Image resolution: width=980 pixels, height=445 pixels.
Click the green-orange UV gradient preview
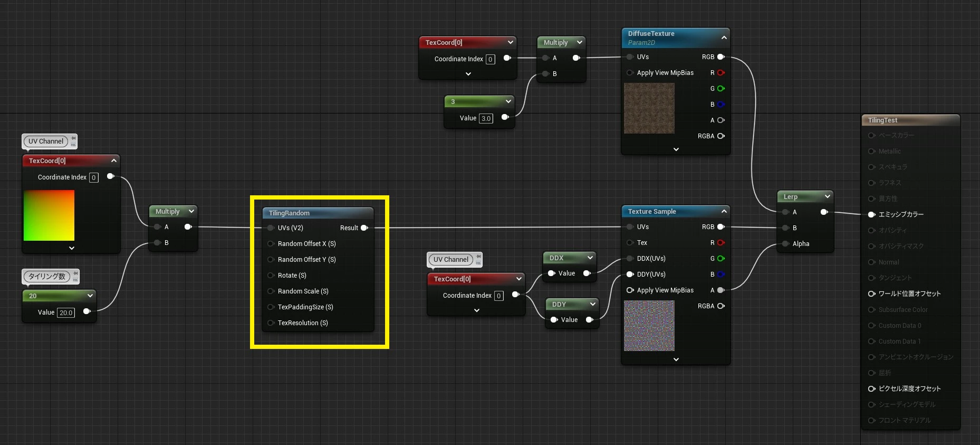(x=49, y=215)
